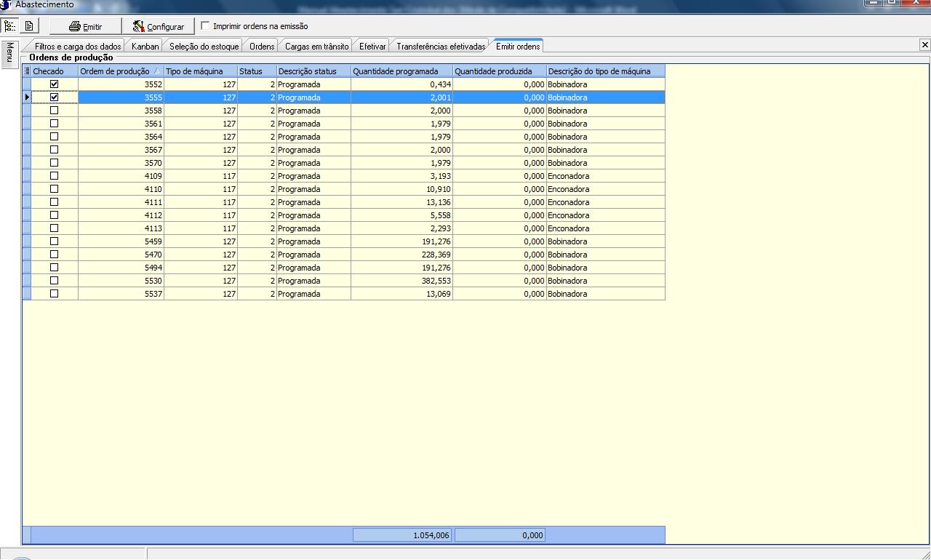Select row for production order 5470
The width and height of the screenshot is (931, 560).
pyautogui.click(x=121, y=255)
